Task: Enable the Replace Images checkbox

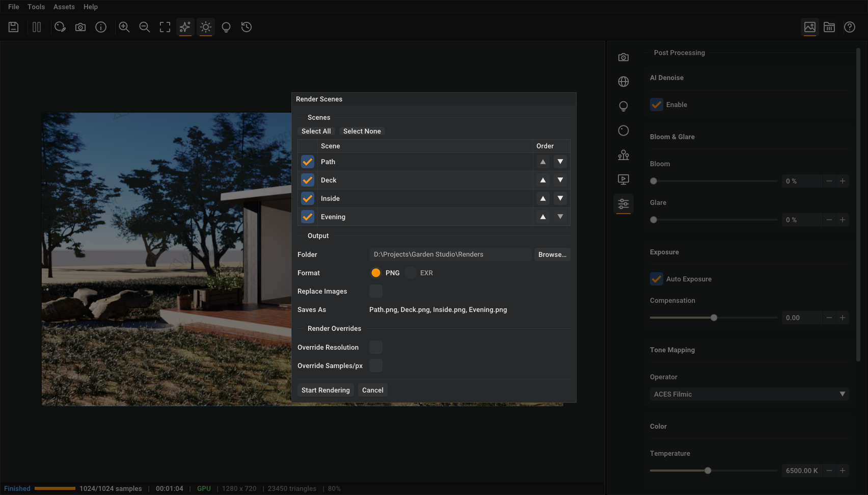Action: (x=376, y=291)
